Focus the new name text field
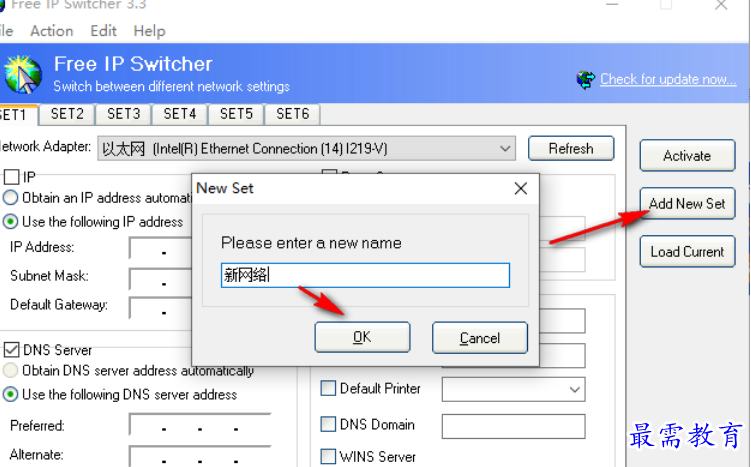Viewport: 751px width, 467px height. 365,275
